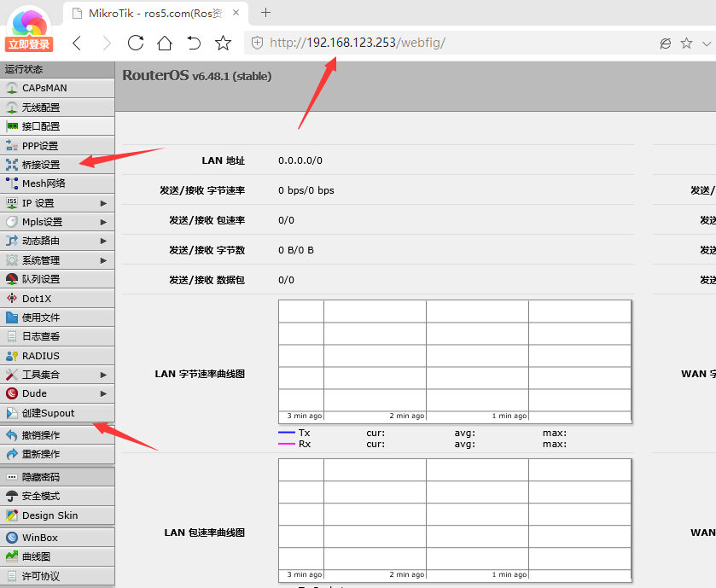Click the address bar shield icon
Image resolution: width=716 pixels, height=588 pixels.
(x=257, y=43)
